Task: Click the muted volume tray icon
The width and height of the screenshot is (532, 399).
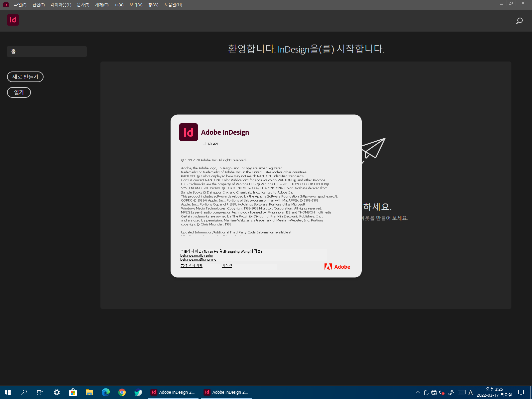Action: pos(442,392)
